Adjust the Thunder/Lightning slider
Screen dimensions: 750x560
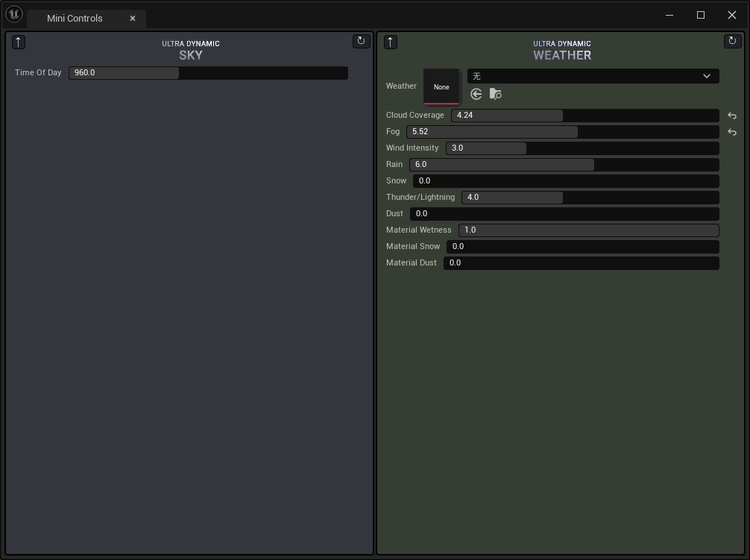(590, 197)
